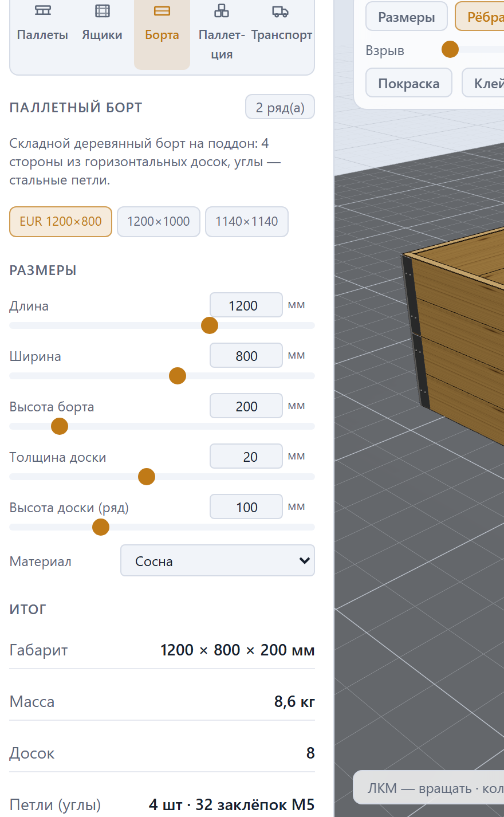Viewport: 504px width, 817px height.
Task: Focus the Ширина 800 input field
Action: pos(246,356)
